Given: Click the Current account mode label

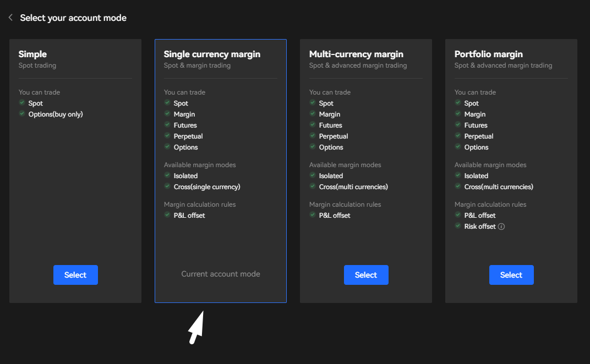Looking at the screenshot, I should coord(220,273).
